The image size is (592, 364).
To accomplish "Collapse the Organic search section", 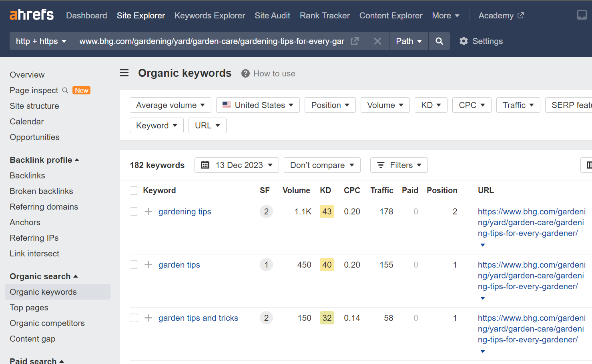I will tap(44, 276).
